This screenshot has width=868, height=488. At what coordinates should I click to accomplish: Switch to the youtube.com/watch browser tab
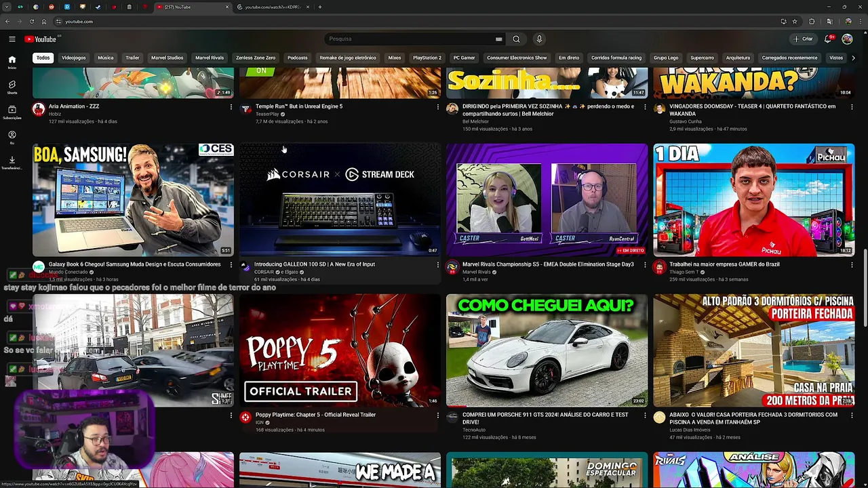coord(271,7)
